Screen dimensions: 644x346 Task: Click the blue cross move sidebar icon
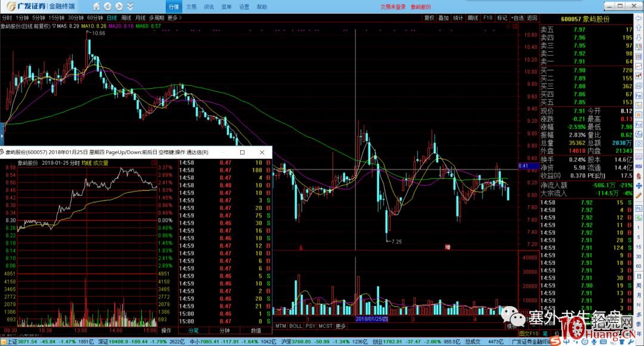click(639, 186)
